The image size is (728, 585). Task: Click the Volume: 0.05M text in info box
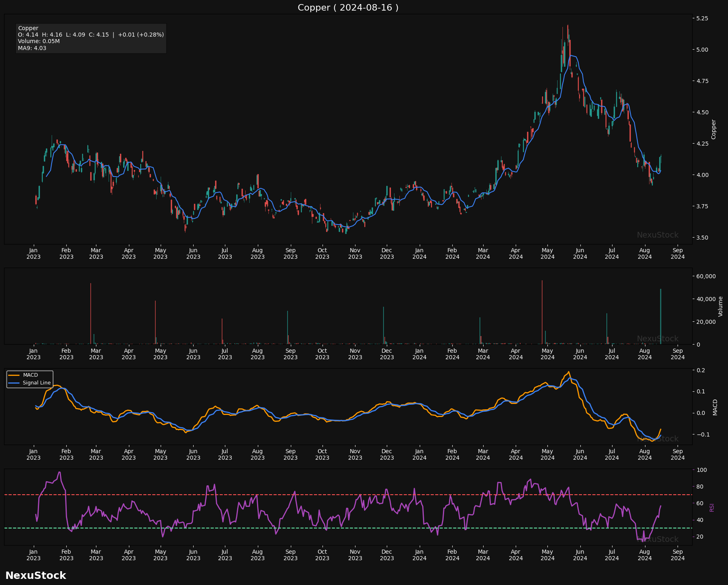39,41
